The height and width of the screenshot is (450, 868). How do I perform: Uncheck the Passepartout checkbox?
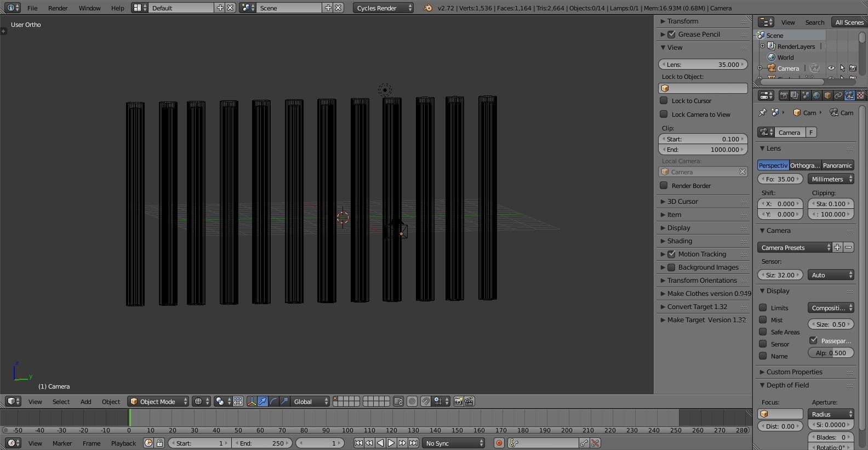pyautogui.click(x=814, y=340)
